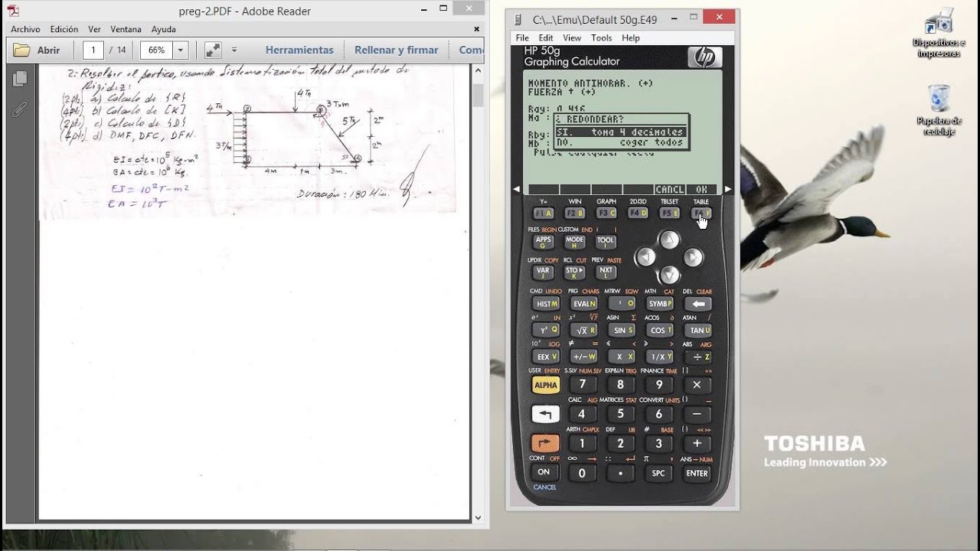Screen dimensions: 980x551
Task: Click the up arrow calculator key
Action: coord(670,240)
